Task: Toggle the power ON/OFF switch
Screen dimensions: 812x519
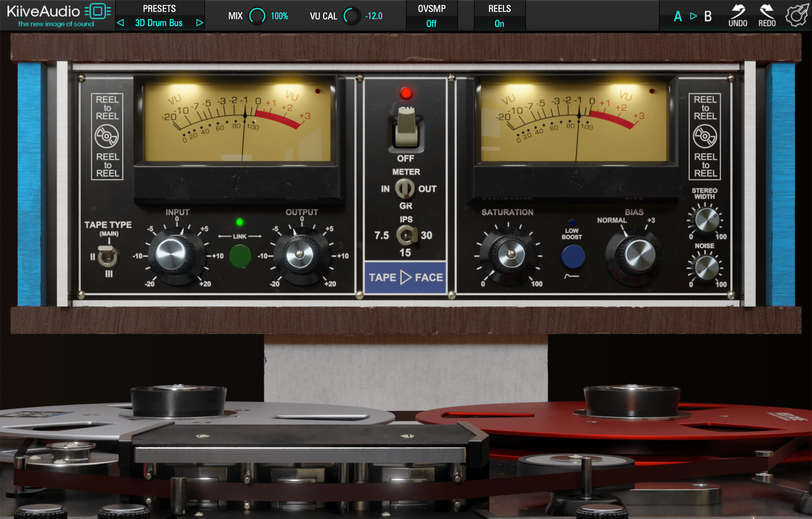Action: 406,128
